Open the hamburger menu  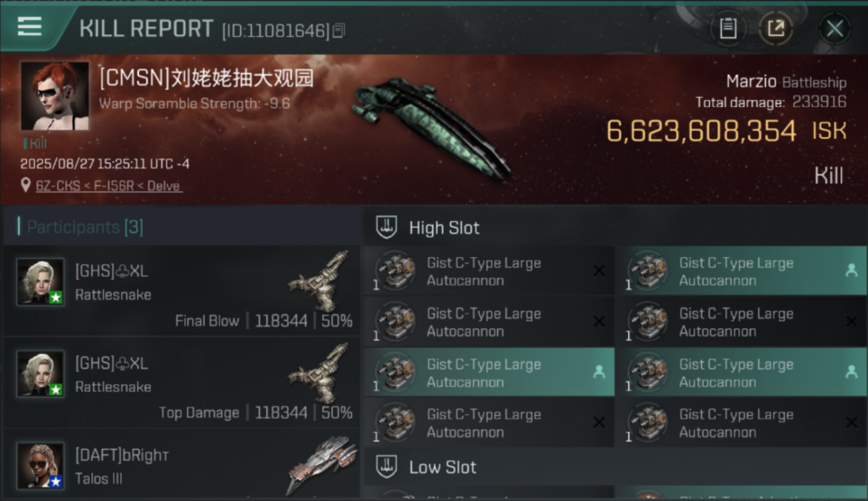(x=29, y=27)
